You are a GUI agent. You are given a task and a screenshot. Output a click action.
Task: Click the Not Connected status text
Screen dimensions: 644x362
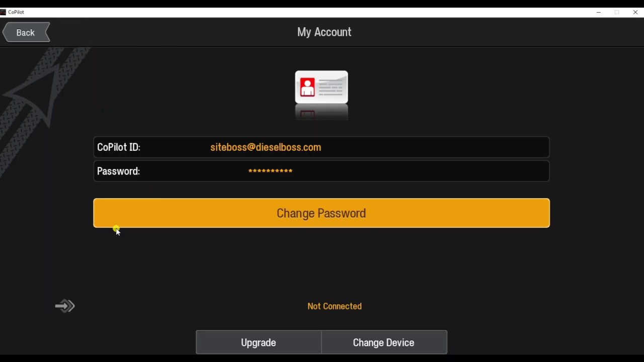point(335,306)
